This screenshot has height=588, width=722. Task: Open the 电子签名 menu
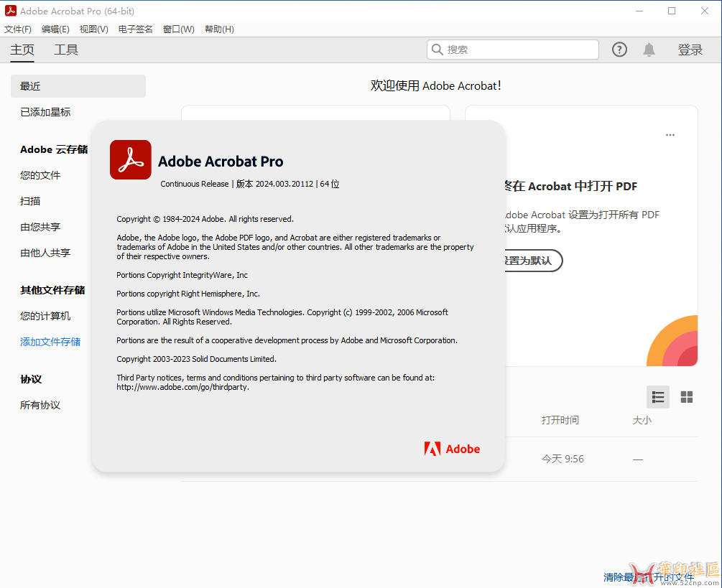click(x=135, y=29)
